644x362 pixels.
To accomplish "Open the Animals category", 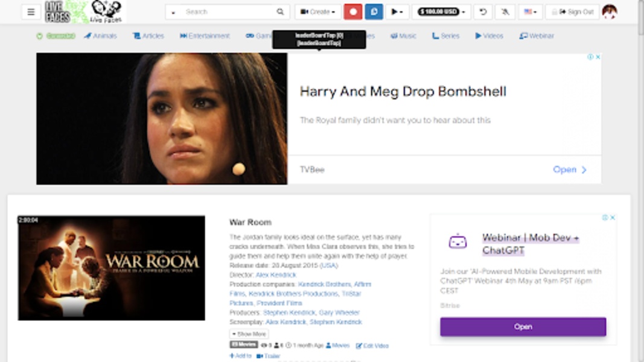I will 101,36.
